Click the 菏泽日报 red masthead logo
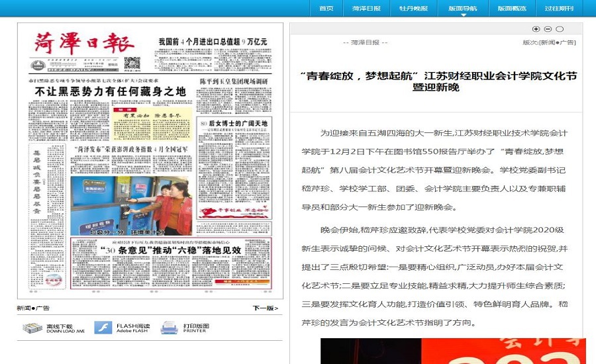The width and height of the screenshot is (596, 364). (x=84, y=43)
